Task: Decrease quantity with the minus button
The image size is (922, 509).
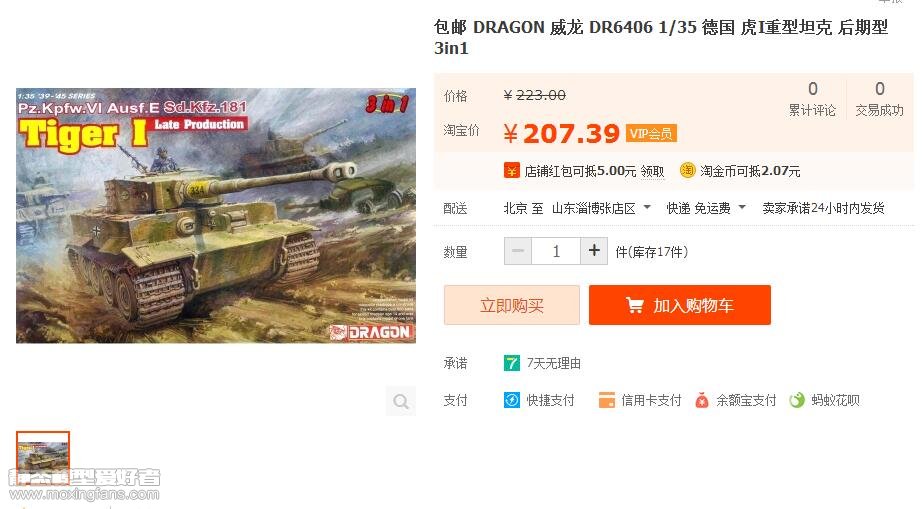Action: click(518, 251)
